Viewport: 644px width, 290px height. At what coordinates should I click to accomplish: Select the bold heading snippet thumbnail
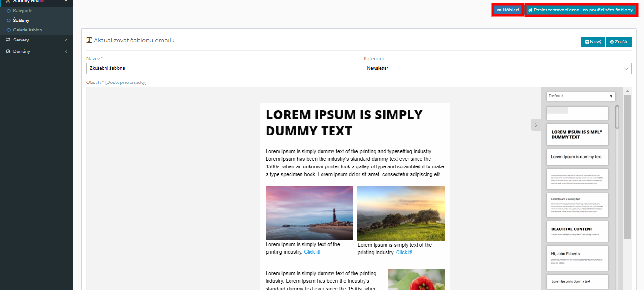[x=577, y=135]
